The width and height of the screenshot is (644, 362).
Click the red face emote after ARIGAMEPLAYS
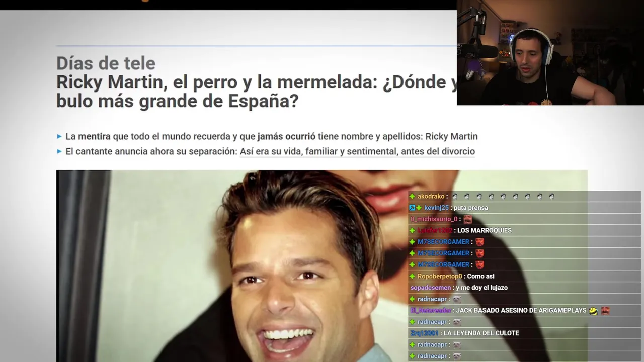point(605,311)
